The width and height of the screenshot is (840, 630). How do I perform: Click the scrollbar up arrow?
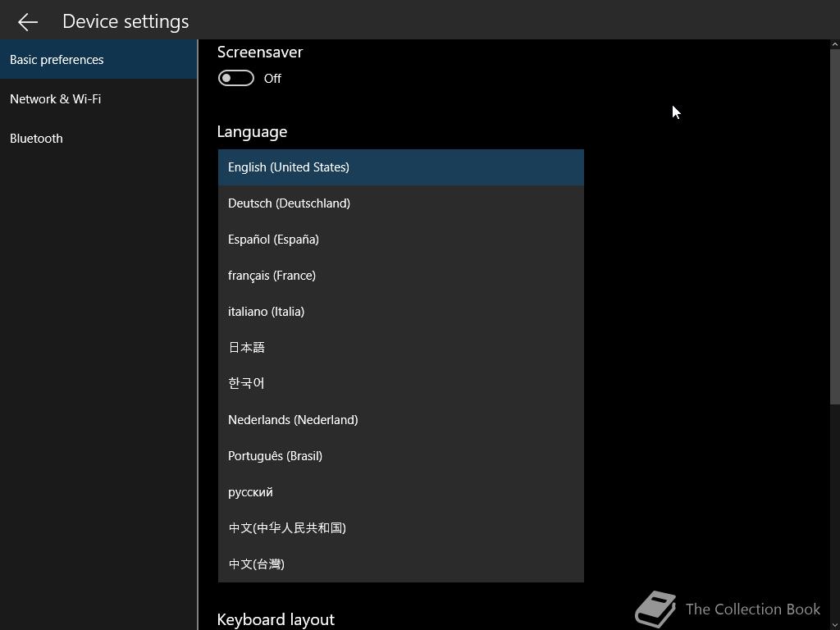[x=834, y=44]
